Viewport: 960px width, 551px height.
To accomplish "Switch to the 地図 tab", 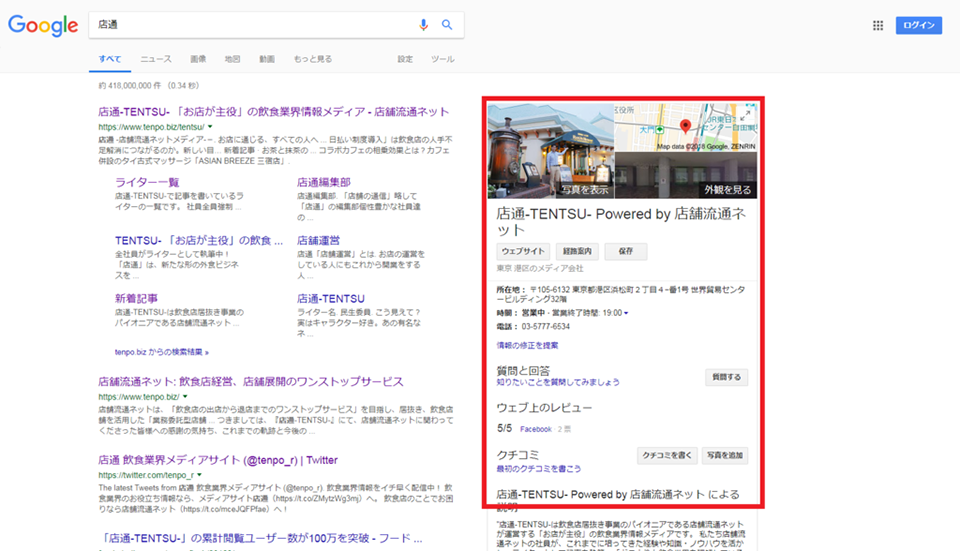I will [x=232, y=59].
